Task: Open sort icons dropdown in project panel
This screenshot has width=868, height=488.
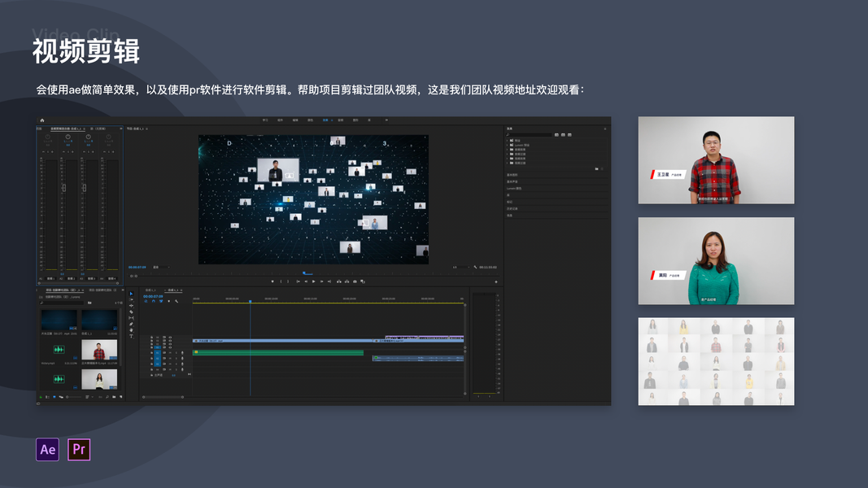Action: point(89,397)
